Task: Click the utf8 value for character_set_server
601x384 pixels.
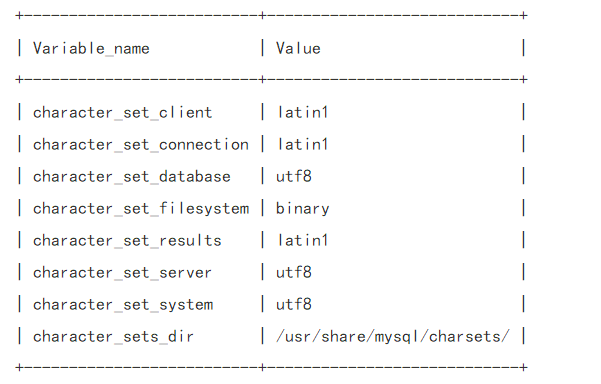Action: [294, 273]
